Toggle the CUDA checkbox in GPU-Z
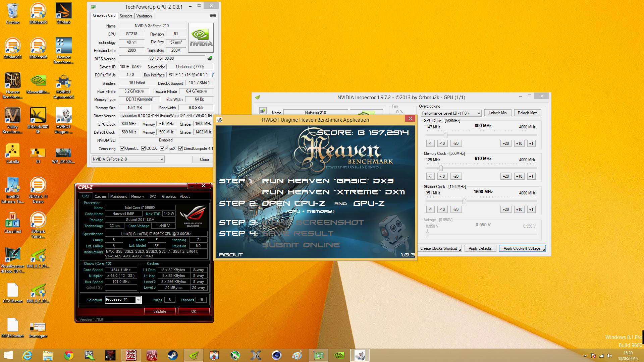 144,148
